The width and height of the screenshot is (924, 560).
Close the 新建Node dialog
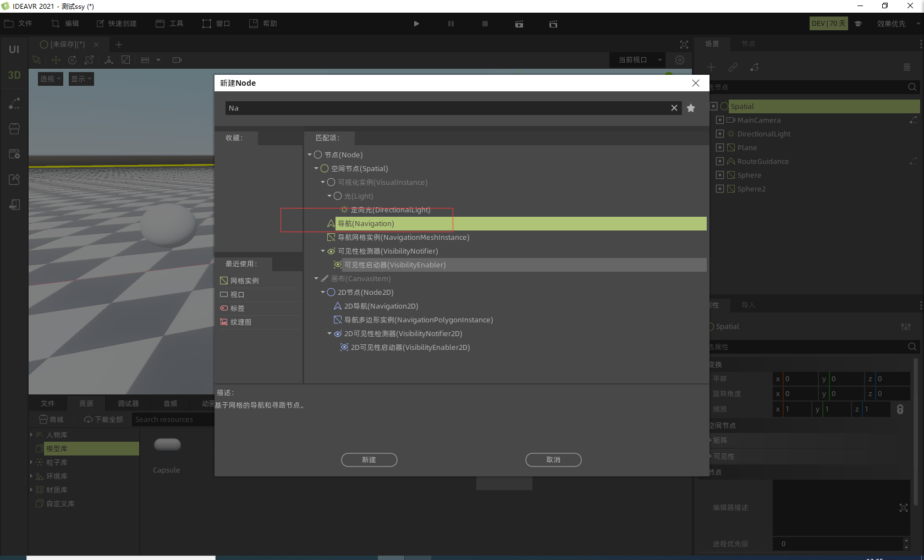(x=696, y=83)
